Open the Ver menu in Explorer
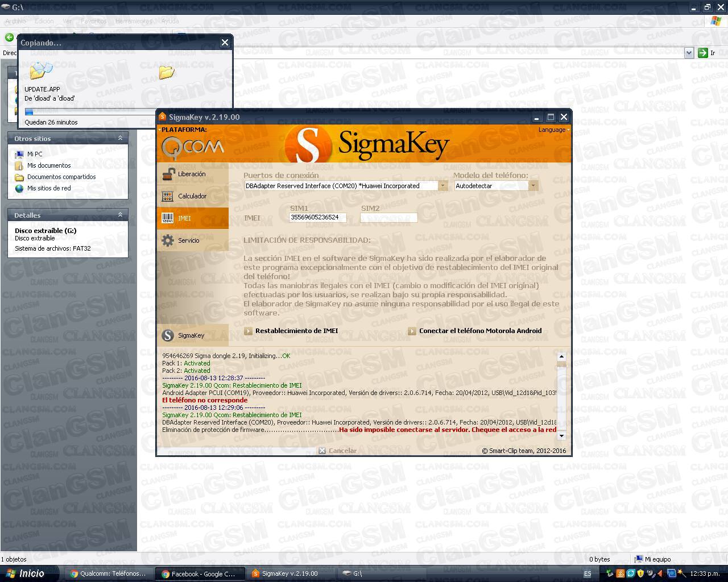Viewport: 728px width, 582px height. tap(67, 21)
